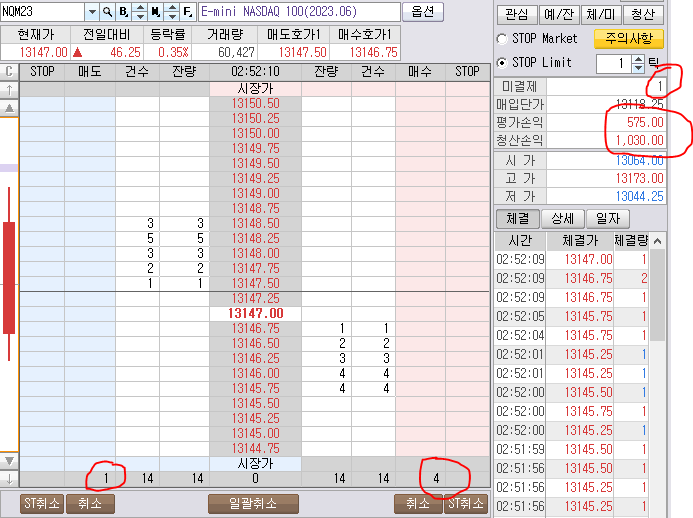Viewport: 693px width, 518px height.
Task: Click the 매수호가1 13146.75 value
Action: (x=374, y=53)
